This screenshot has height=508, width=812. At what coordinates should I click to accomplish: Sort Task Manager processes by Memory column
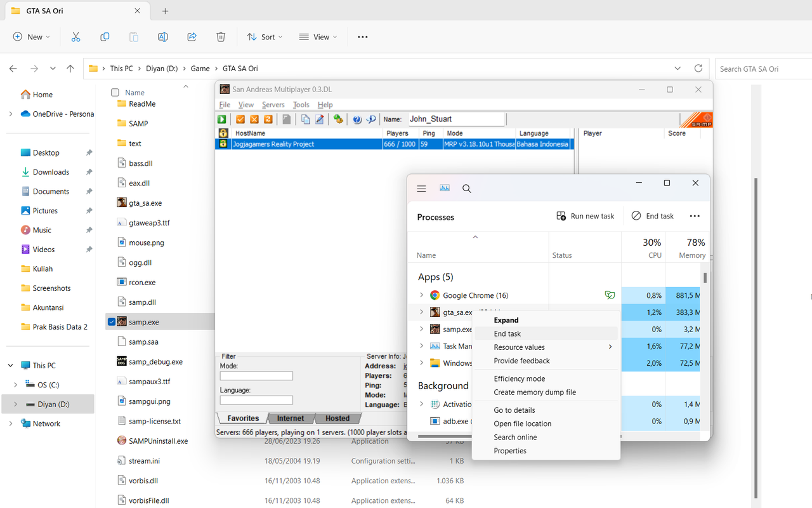pyautogui.click(x=687, y=248)
